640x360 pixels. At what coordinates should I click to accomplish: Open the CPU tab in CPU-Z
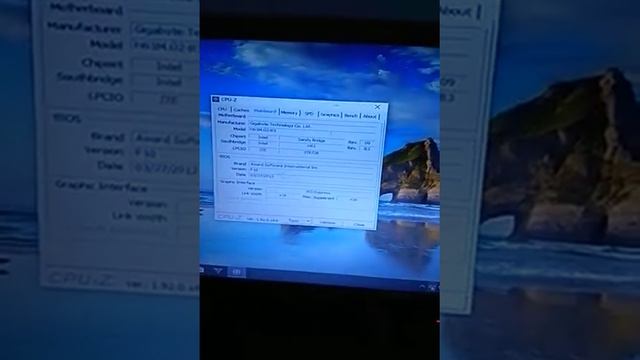(x=222, y=109)
